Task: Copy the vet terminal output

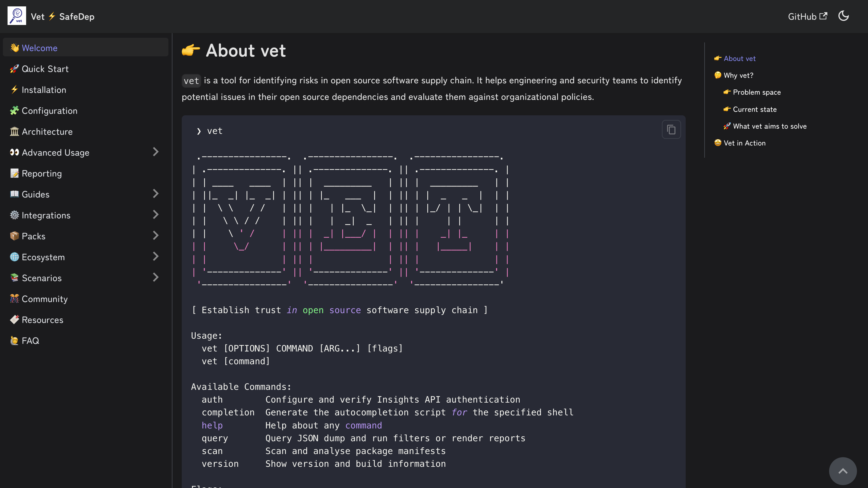Action: 671,129
